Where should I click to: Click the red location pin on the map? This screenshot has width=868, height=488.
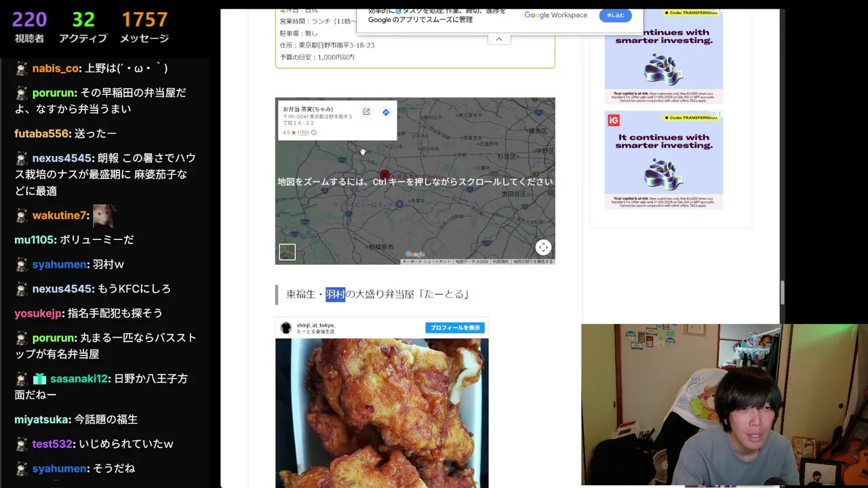point(384,176)
